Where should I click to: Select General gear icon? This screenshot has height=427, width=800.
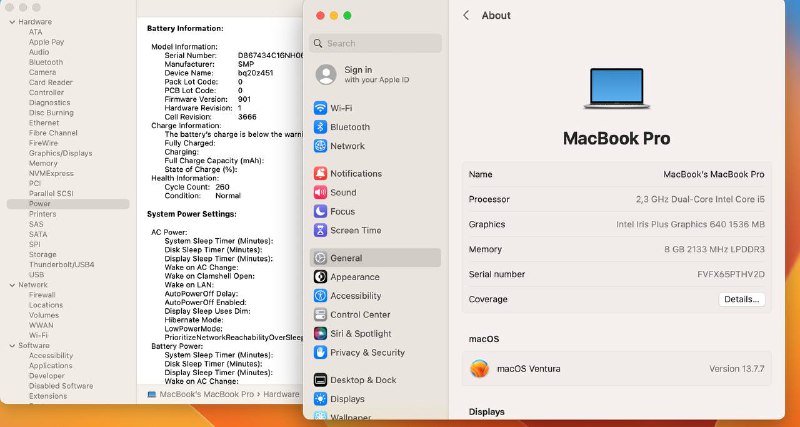click(320, 258)
